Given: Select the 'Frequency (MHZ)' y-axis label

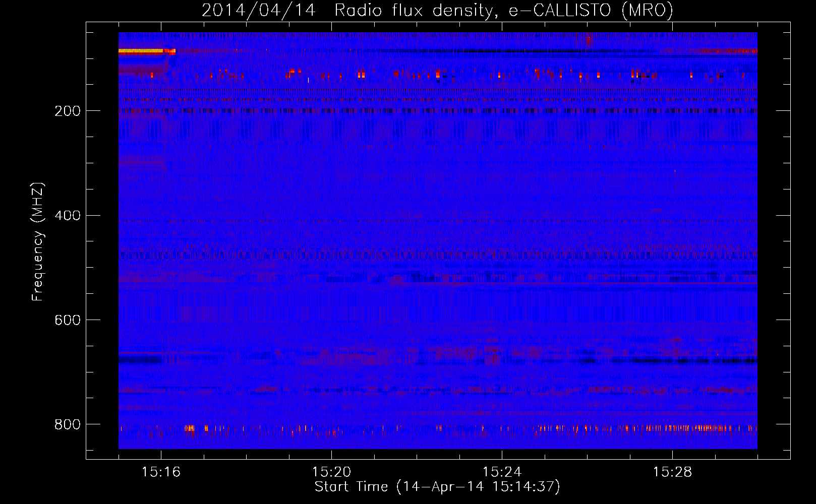Looking at the screenshot, I should point(37,242).
